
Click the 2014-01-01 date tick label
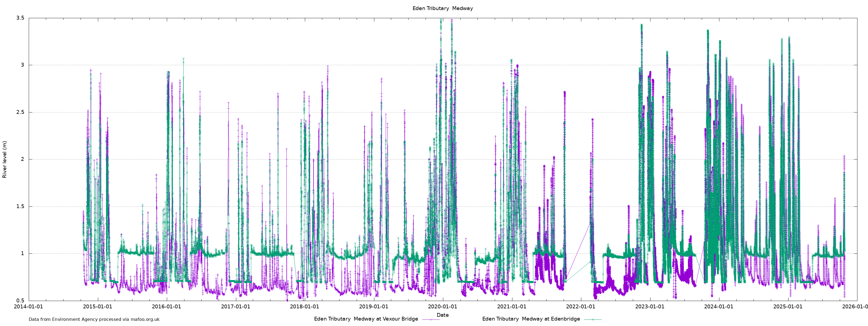click(x=28, y=307)
